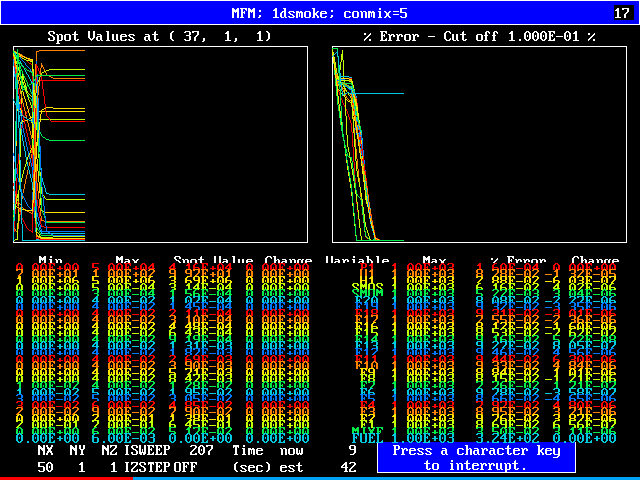Click the red progress bar at bottom
Image resolution: width=640 pixels, height=480 pixels.
[65, 478]
